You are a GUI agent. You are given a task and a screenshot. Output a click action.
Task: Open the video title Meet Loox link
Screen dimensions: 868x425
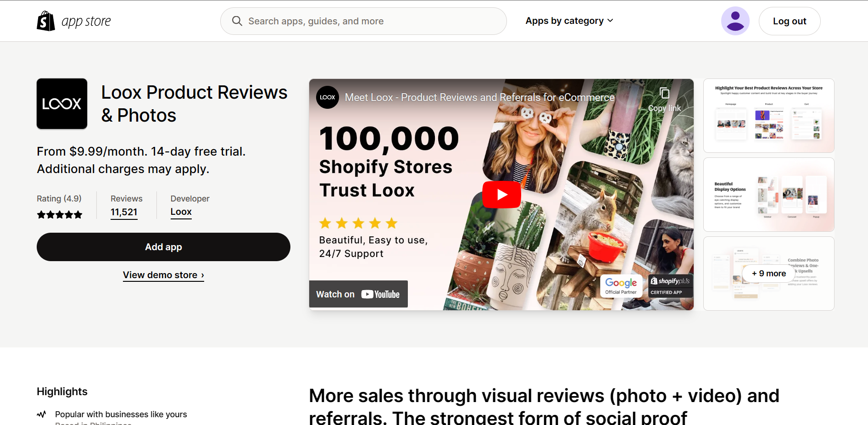pos(479,97)
